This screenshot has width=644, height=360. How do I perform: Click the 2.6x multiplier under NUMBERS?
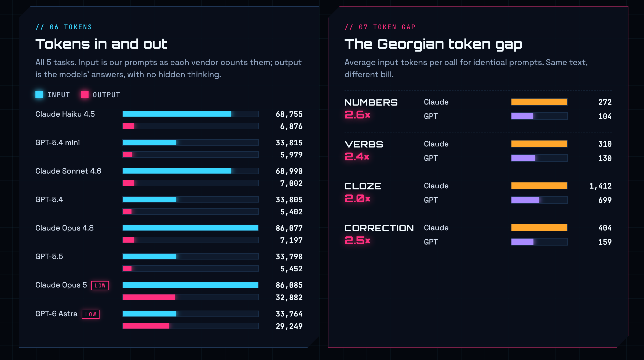(x=357, y=115)
